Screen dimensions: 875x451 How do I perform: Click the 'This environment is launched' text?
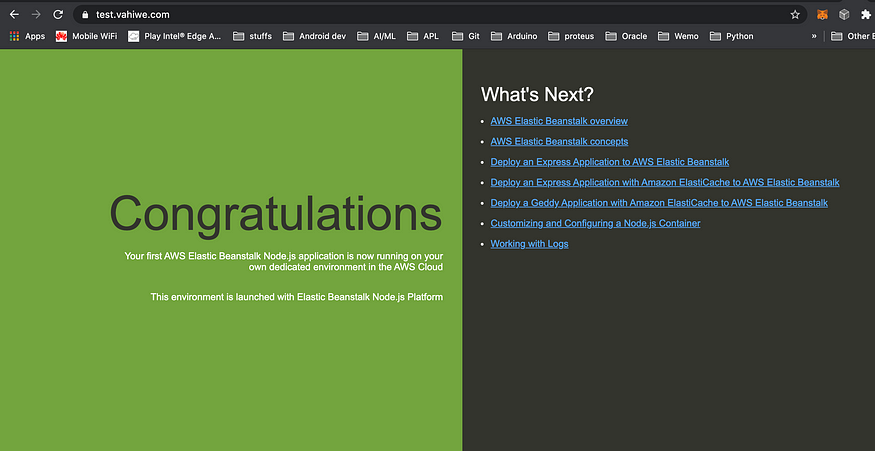297,297
